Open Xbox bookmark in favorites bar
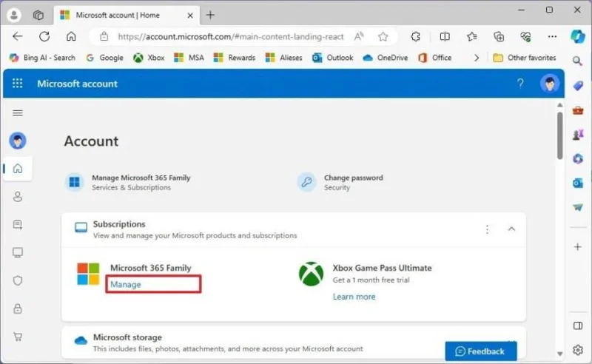Image resolution: width=592 pixels, height=364 pixels. tap(149, 58)
